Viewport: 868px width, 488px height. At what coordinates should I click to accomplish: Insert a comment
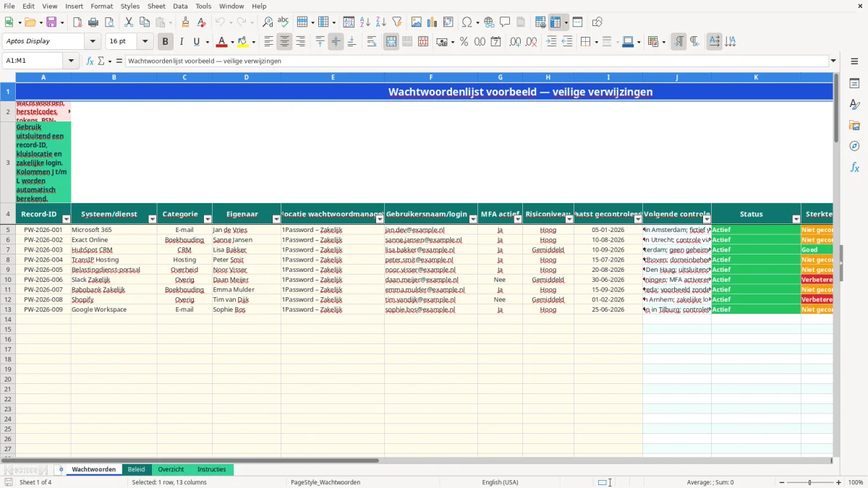click(x=505, y=22)
